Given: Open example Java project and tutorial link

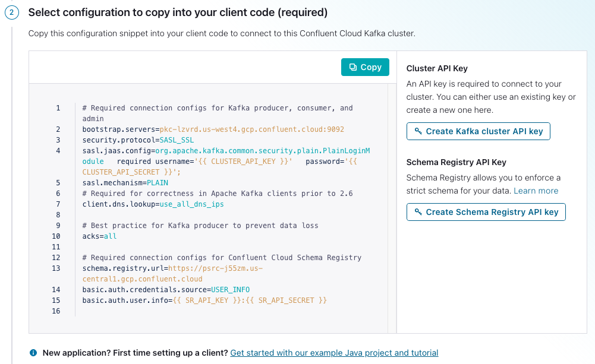Looking at the screenshot, I should coord(334,353).
